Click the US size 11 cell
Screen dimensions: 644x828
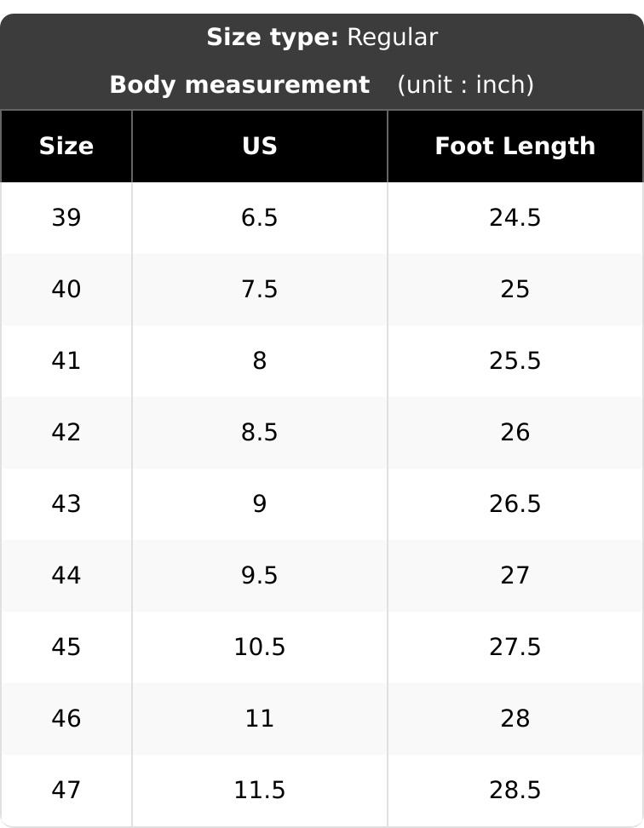point(260,719)
